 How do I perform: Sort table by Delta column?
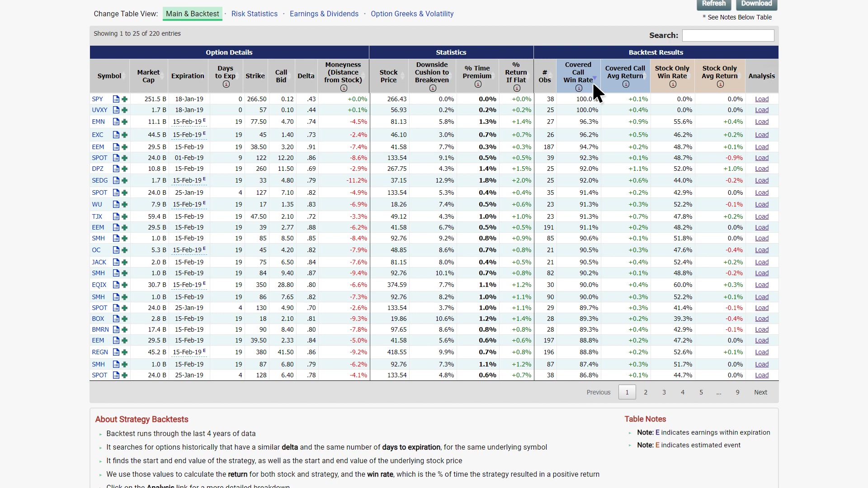point(306,76)
